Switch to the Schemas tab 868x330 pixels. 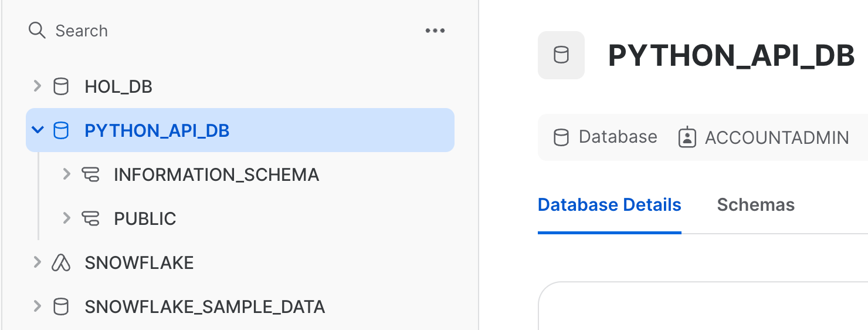click(x=755, y=205)
